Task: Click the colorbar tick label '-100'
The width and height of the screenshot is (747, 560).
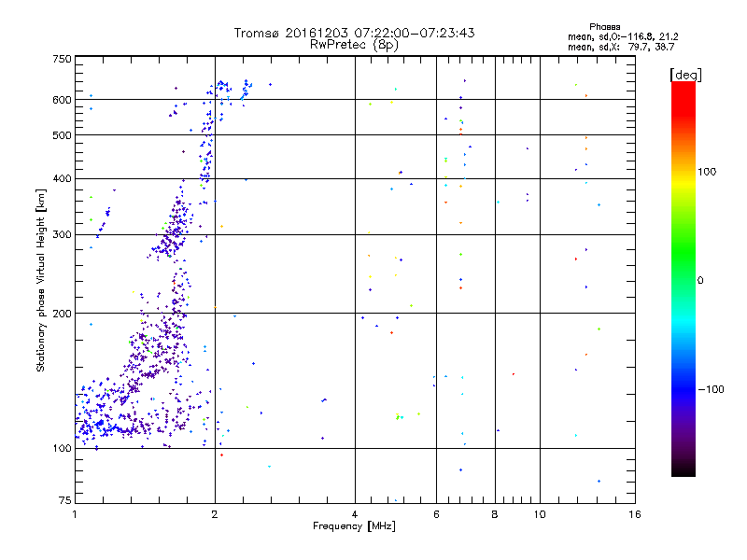Action: 711,389
